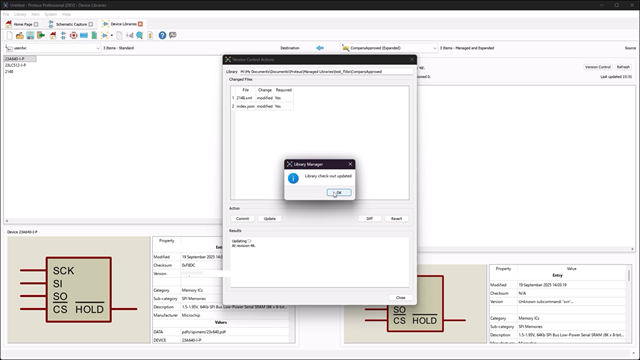Screen dimensions: 640x360
Task: Click the Refresh button in the main window
Action: 623,67
